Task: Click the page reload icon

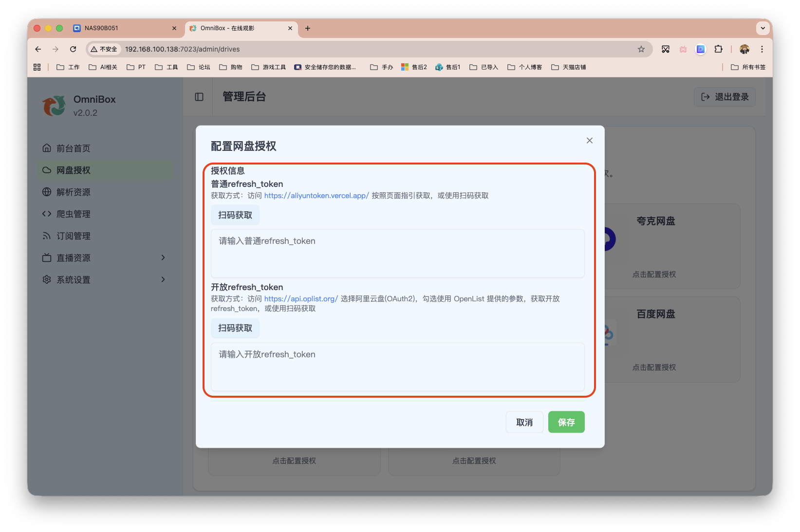Action: 73,49
